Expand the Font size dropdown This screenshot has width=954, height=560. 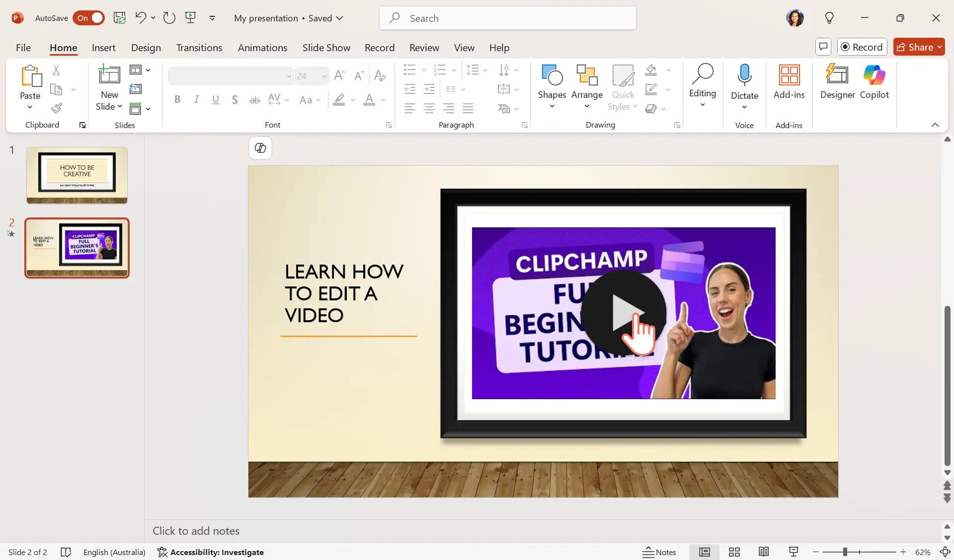tap(325, 75)
